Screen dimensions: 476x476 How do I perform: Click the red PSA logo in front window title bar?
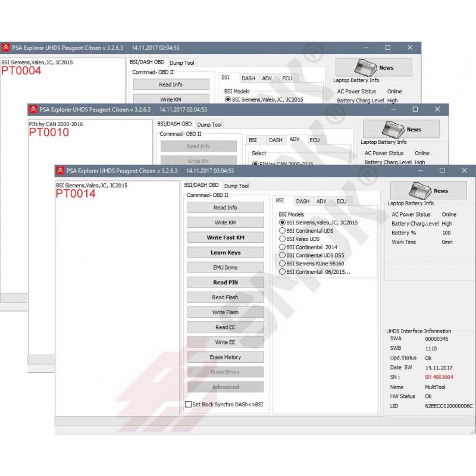coord(60,171)
